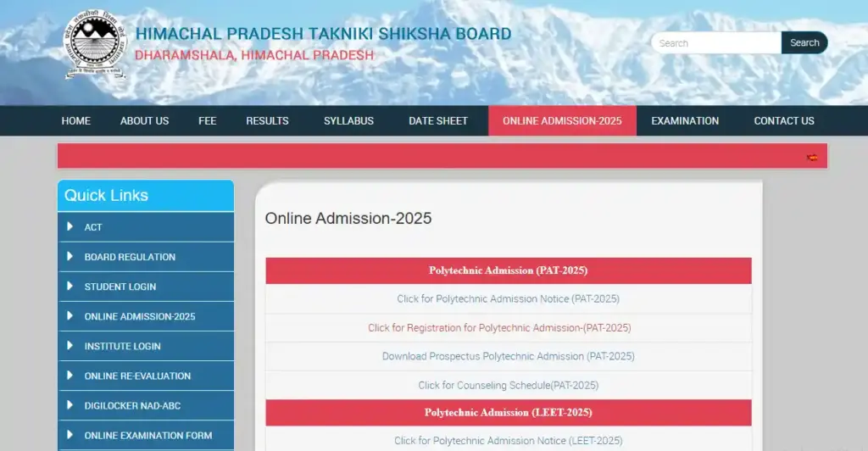This screenshot has height=451, width=868.
Task: Open Registration for Polytechnic Admission PAT-2025 link
Action: 499,327
